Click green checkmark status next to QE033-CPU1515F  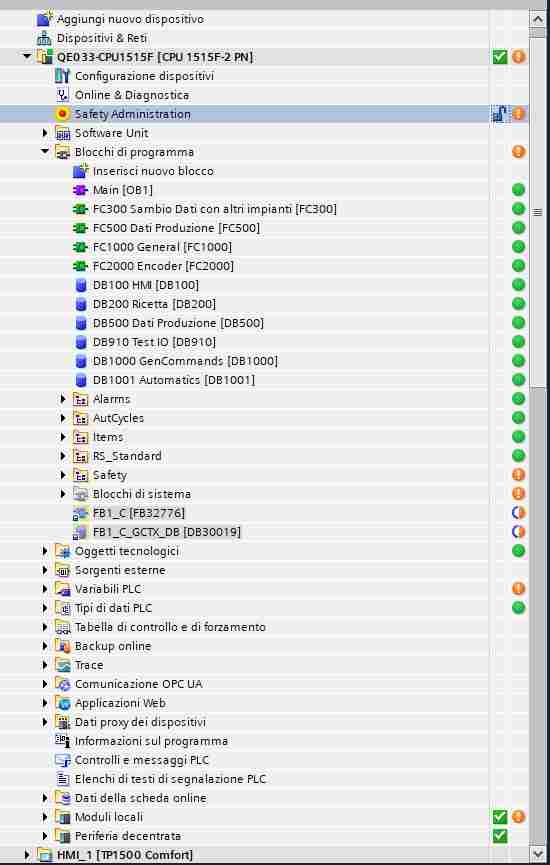click(x=500, y=57)
